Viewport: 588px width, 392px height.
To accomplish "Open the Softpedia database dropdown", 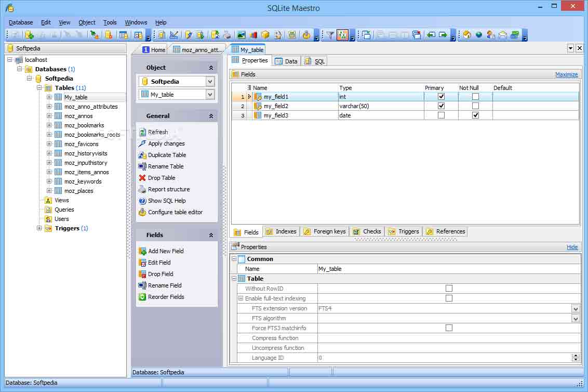I will [210, 82].
